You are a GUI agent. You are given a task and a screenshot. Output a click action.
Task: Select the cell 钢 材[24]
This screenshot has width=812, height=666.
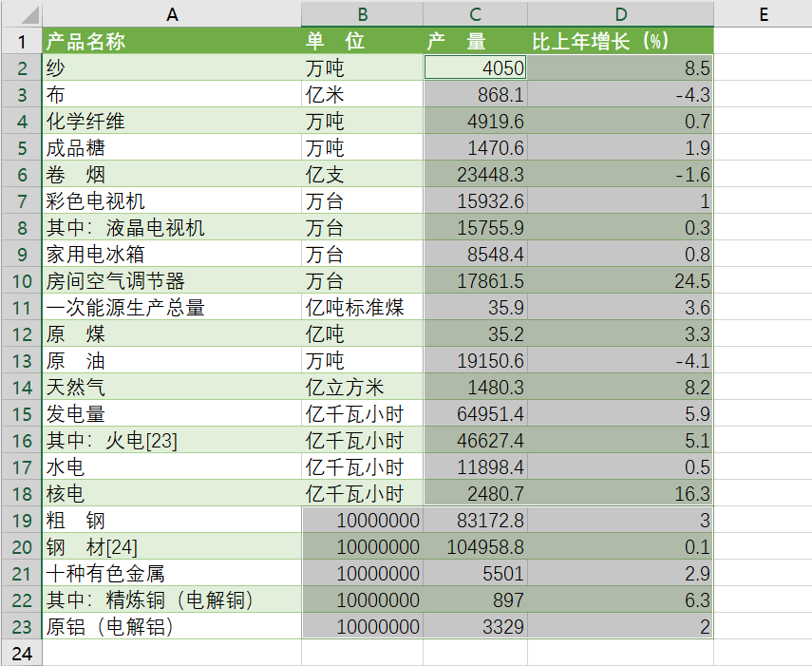pyautogui.click(x=172, y=547)
